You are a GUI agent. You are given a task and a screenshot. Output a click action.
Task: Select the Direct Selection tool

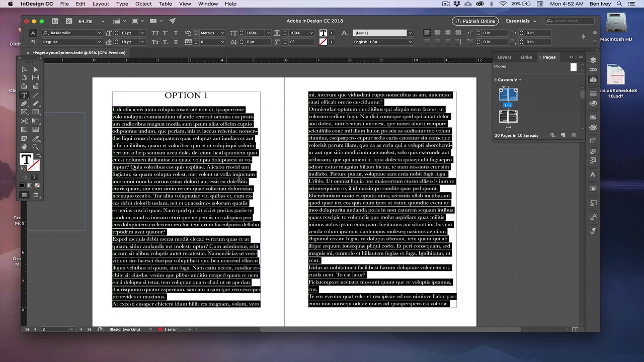(x=36, y=69)
